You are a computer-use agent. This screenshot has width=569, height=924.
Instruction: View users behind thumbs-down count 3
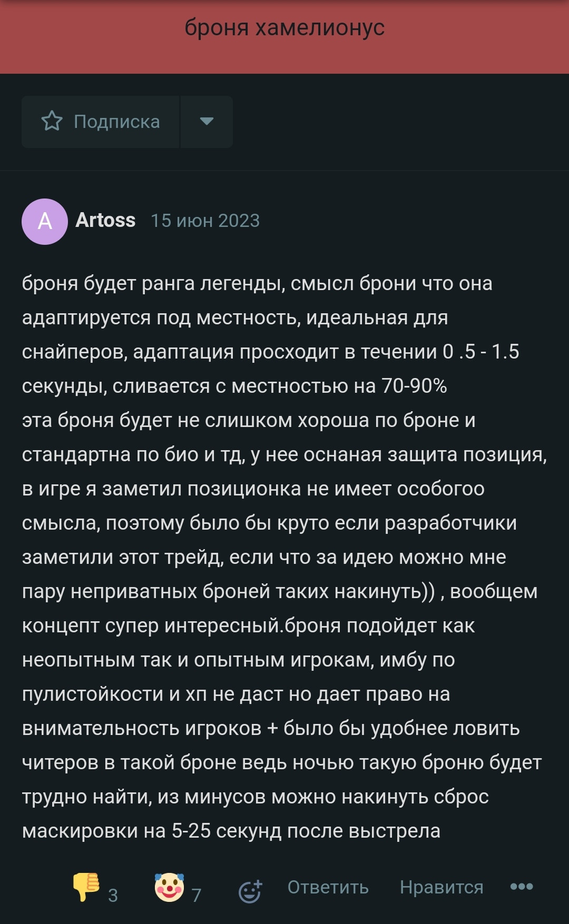(113, 895)
